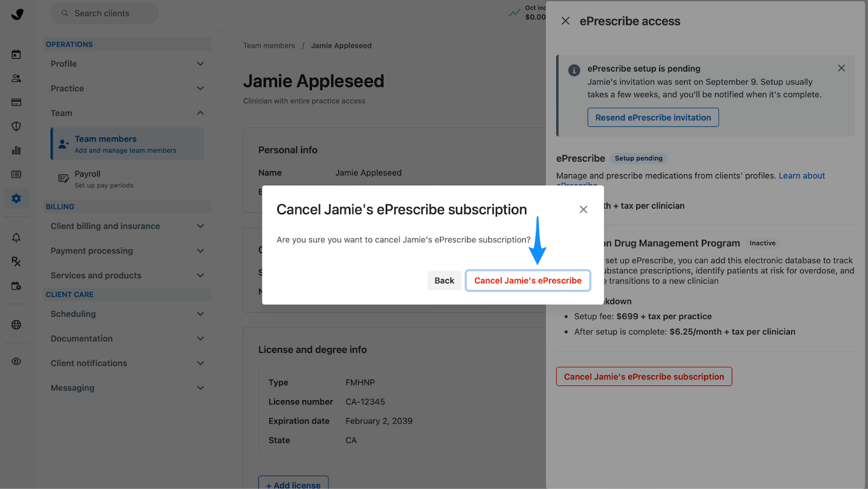Open the analytics bar chart icon
The image size is (868, 489).
pyautogui.click(x=16, y=151)
